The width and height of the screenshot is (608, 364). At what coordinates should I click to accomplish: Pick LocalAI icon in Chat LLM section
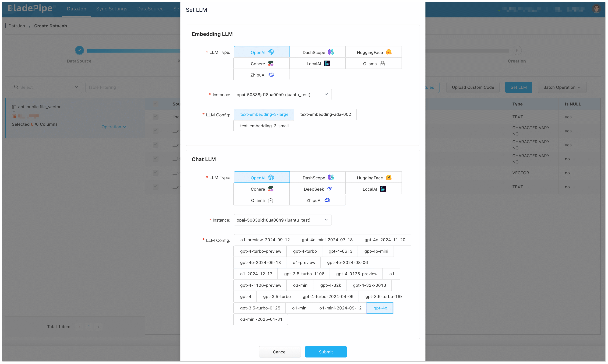pos(383,189)
